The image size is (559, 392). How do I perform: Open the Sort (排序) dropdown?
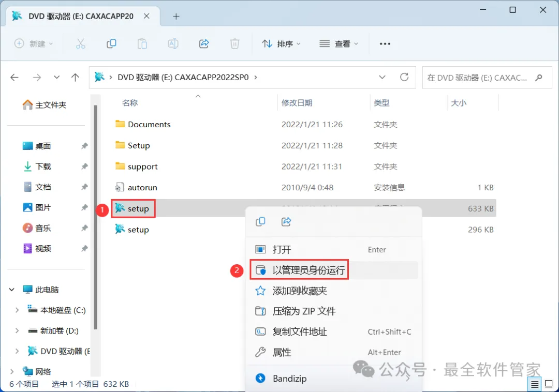(x=281, y=44)
